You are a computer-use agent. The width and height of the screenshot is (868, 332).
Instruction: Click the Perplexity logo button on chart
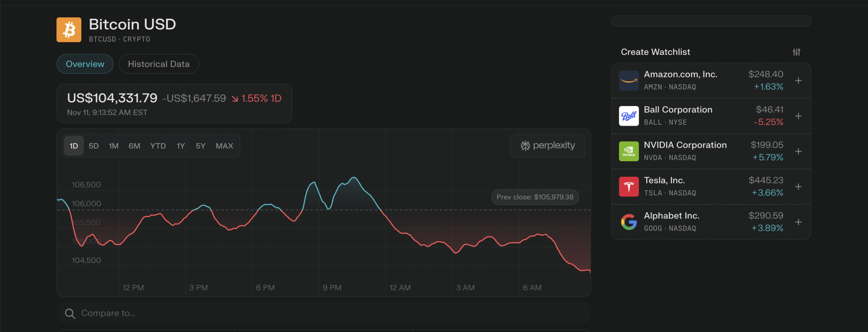(x=548, y=146)
